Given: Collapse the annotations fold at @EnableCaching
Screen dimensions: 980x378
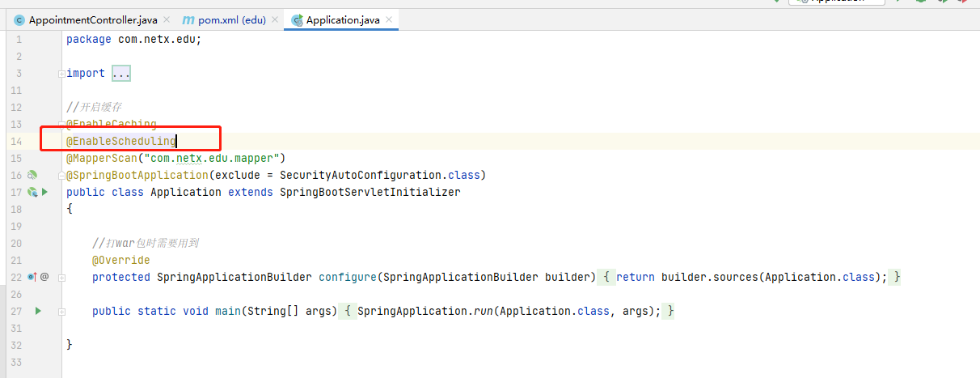Looking at the screenshot, I should 61,125.
